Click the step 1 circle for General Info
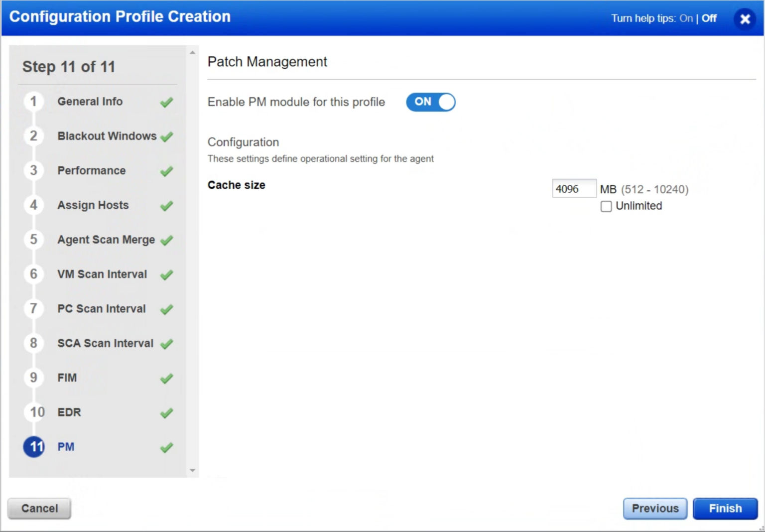The width and height of the screenshot is (765, 532). 33,101
